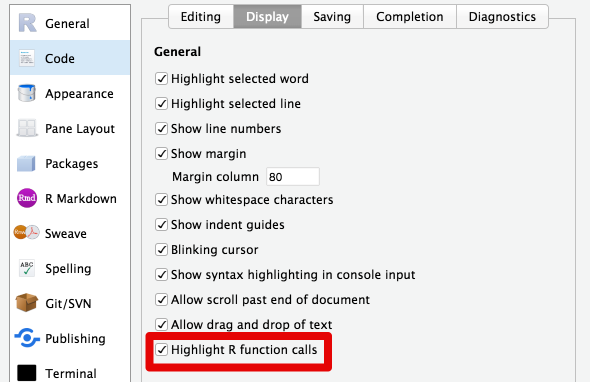Viewport: 590px width, 382px height.
Task: Select Git/SVN in the sidebar
Action: point(68,304)
